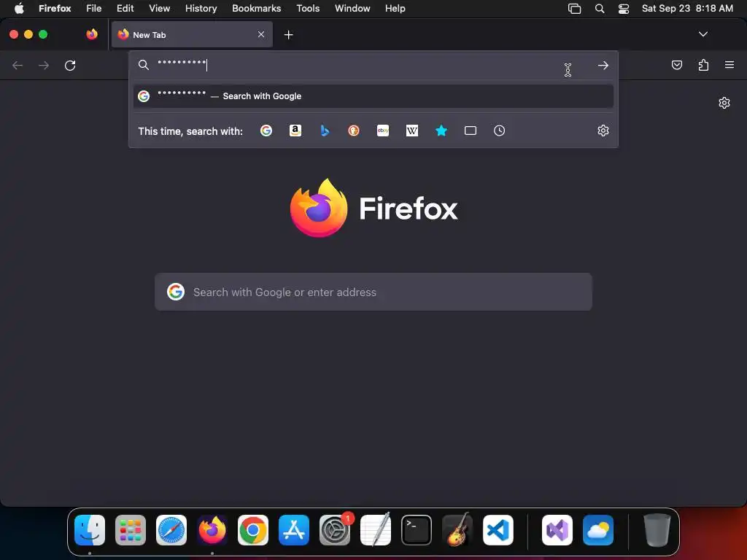Open GarageBand from the Dock
Image resolution: width=747 pixels, height=560 pixels.
click(457, 530)
